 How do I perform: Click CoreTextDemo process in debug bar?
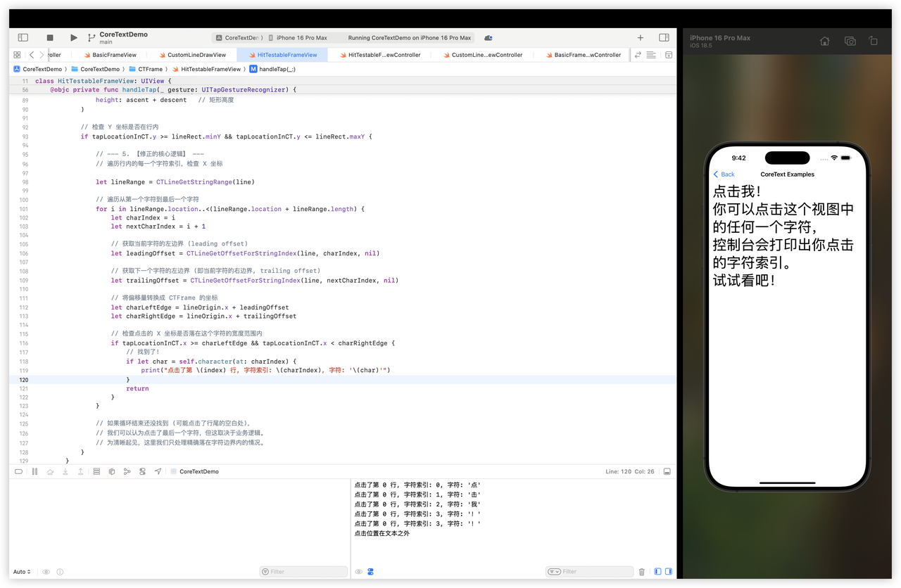point(194,471)
